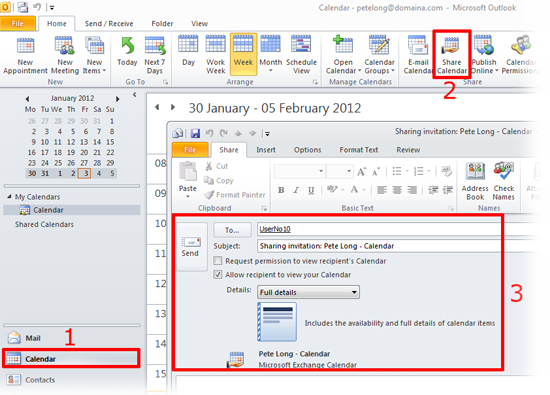Jump to Today in the calendar
550x395 pixels.
[x=127, y=52]
